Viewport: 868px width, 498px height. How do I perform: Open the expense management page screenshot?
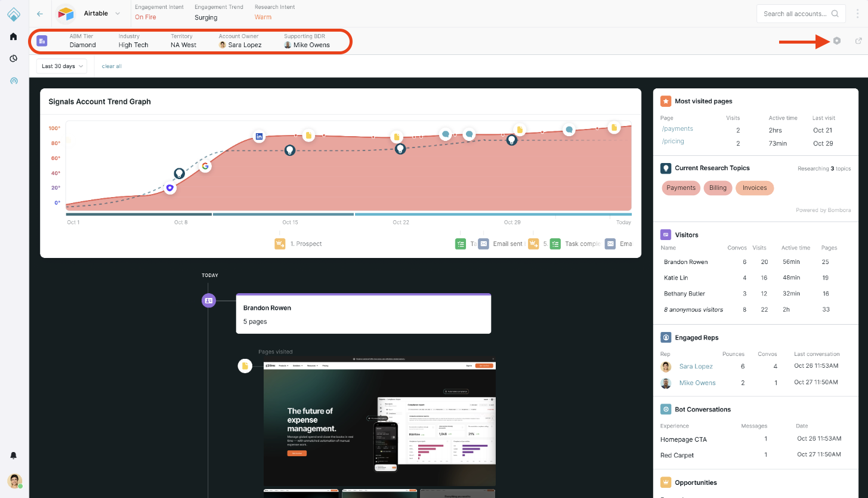379,422
